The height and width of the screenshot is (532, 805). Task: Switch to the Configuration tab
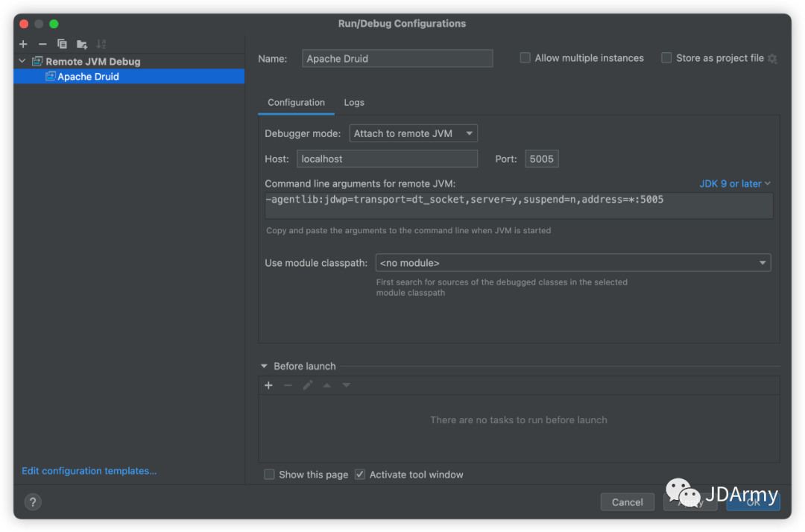(x=296, y=103)
